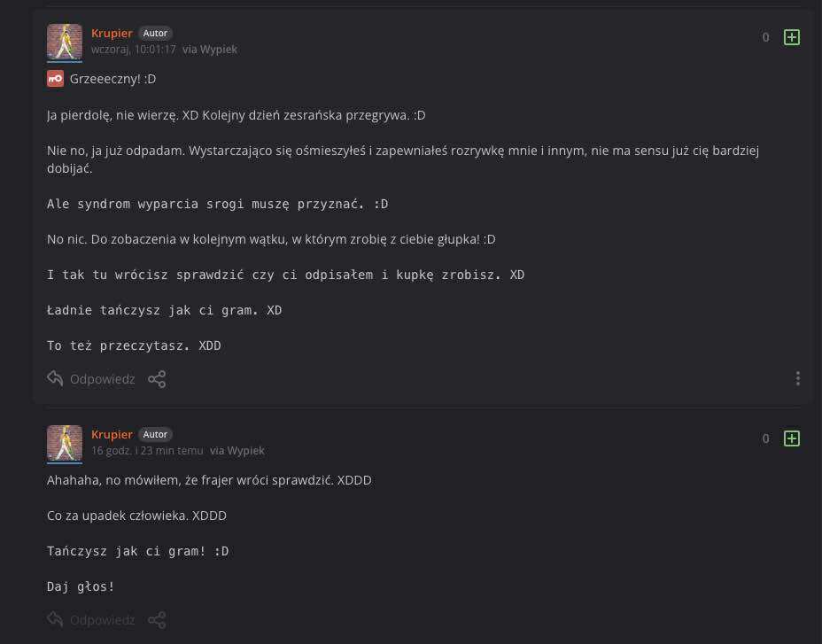Click Krupier avatar on the first comment

(x=65, y=42)
